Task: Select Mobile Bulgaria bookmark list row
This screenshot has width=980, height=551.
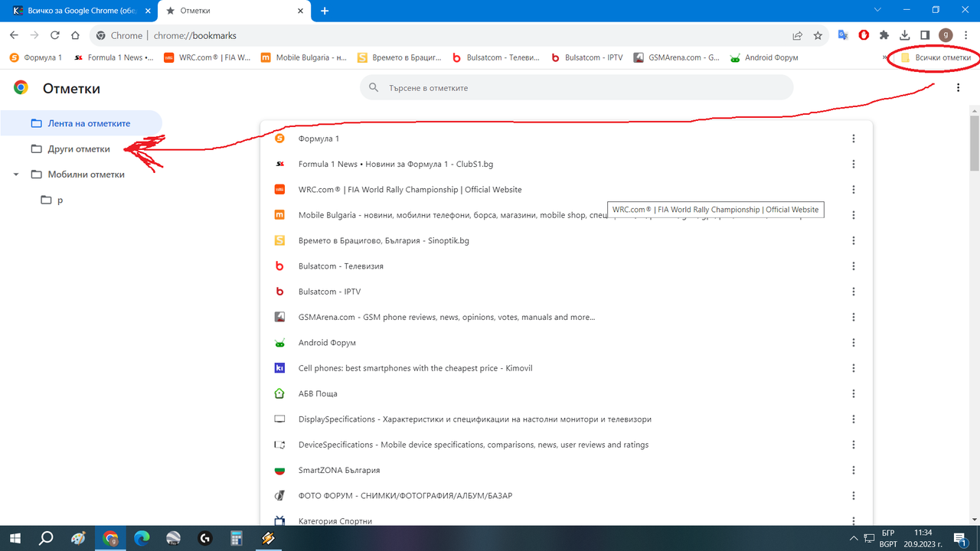Action: coord(567,215)
